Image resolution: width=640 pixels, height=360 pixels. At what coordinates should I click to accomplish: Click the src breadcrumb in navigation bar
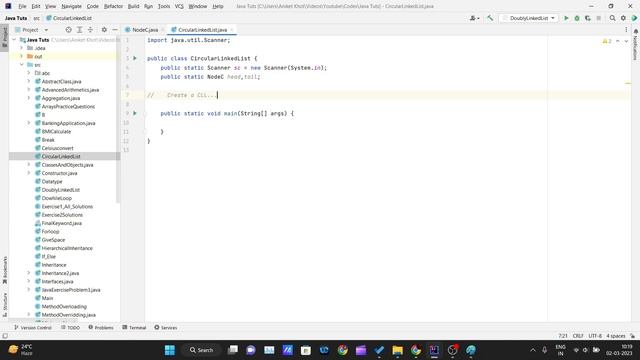[37, 18]
